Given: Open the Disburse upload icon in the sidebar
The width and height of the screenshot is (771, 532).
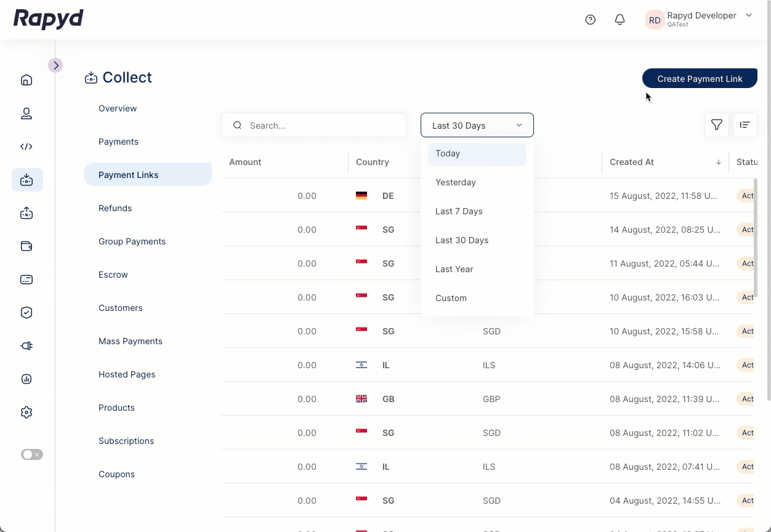Looking at the screenshot, I should (26, 213).
